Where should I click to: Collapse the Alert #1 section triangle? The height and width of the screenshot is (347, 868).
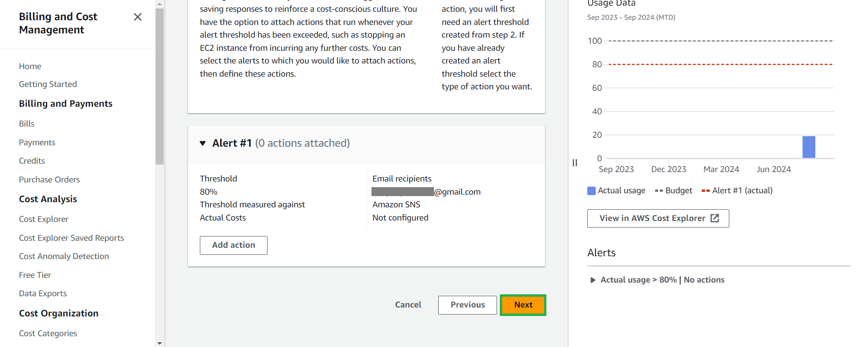coord(203,143)
